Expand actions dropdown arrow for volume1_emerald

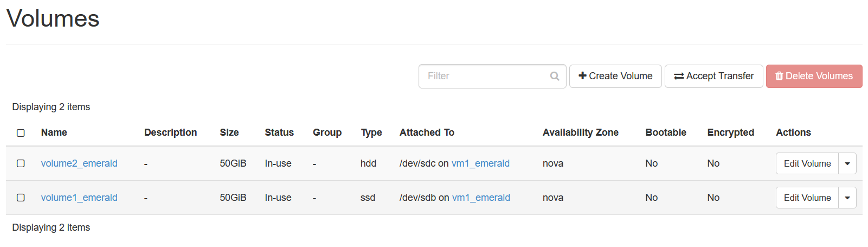(x=847, y=198)
